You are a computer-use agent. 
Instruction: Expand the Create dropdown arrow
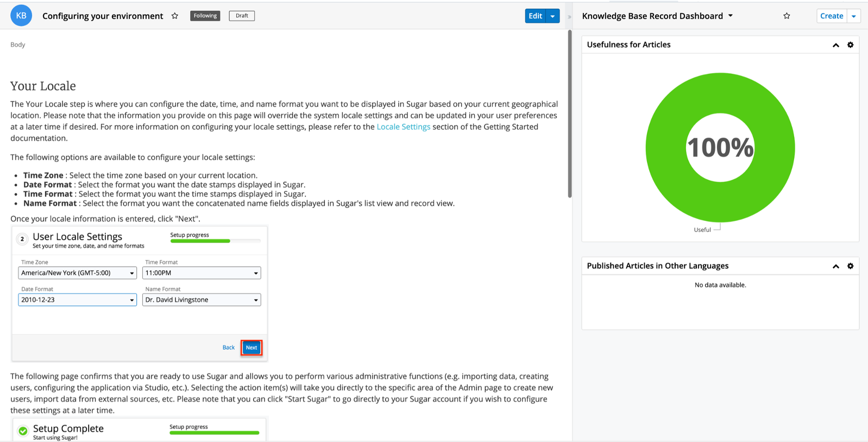[x=854, y=16]
